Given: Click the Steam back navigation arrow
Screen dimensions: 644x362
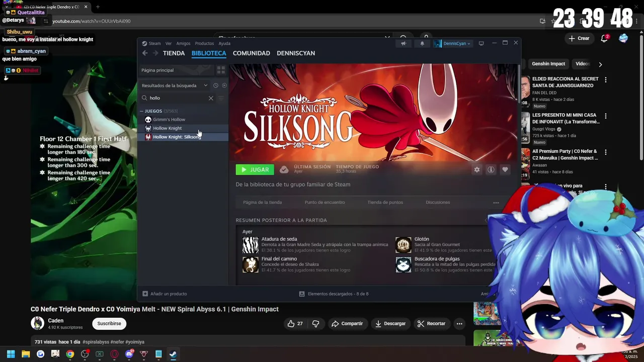Looking at the screenshot, I should (145, 53).
